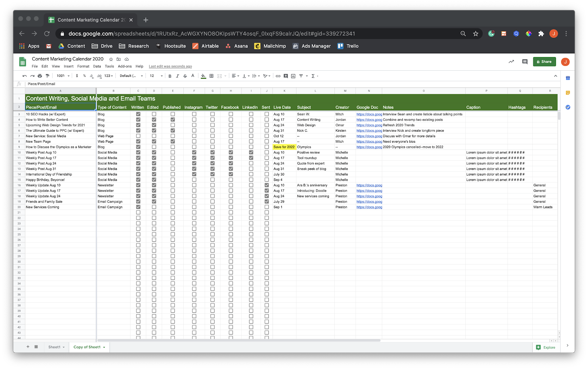Viewport: 588px width, 369px height.
Task: Apply strikethrough formatting
Action: pyautogui.click(x=185, y=76)
